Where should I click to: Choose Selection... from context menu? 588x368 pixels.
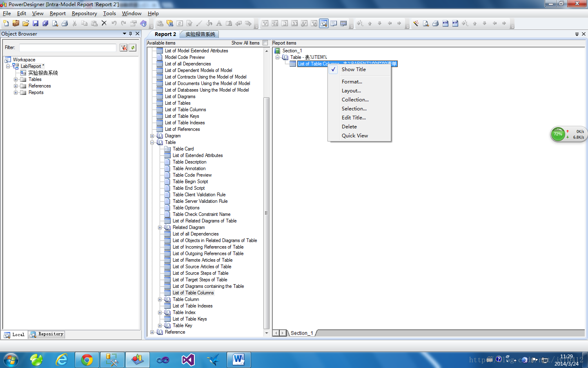359,109
